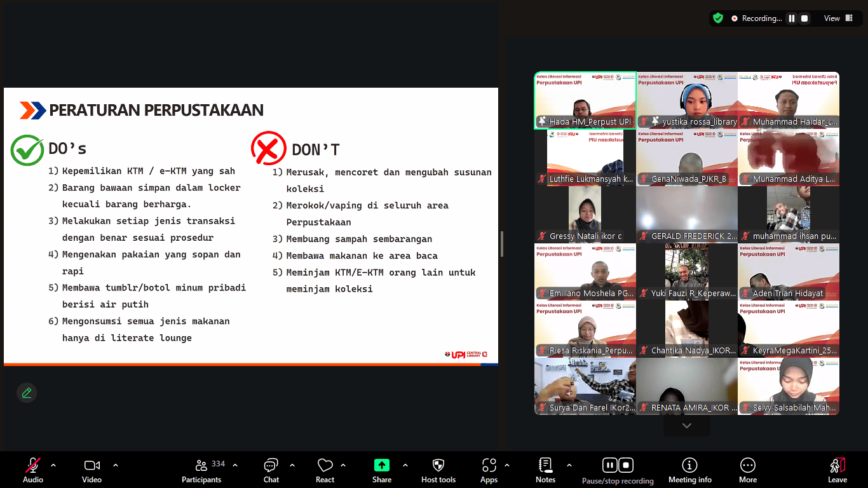868x488 pixels.
Task: Click the annotation pencil icon
Action: tap(27, 393)
